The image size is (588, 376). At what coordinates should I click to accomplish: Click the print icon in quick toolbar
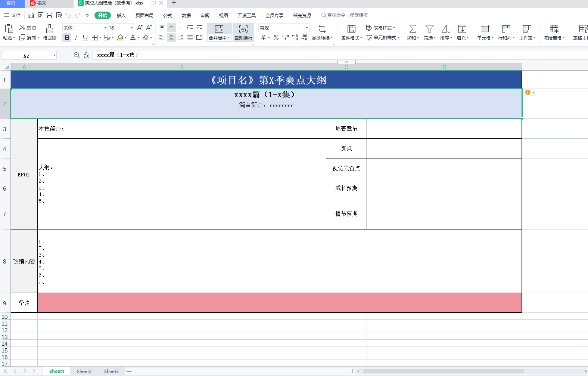(50, 15)
